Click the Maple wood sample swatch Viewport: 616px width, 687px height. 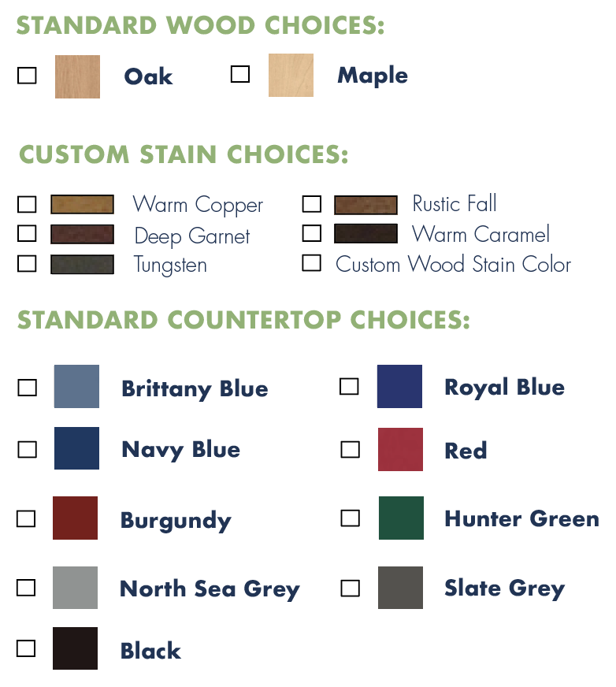click(x=291, y=75)
